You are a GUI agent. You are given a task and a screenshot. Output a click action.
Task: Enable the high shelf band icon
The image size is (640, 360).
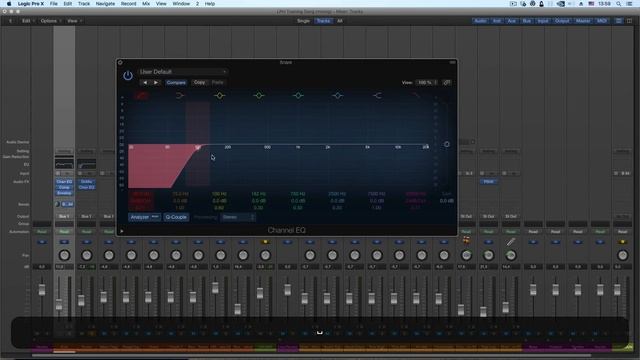click(x=377, y=96)
